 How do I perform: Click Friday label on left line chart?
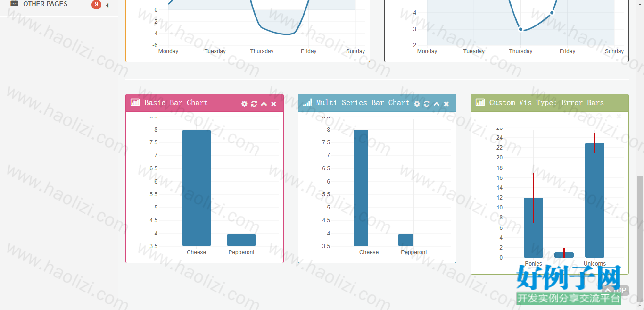pyautogui.click(x=309, y=51)
